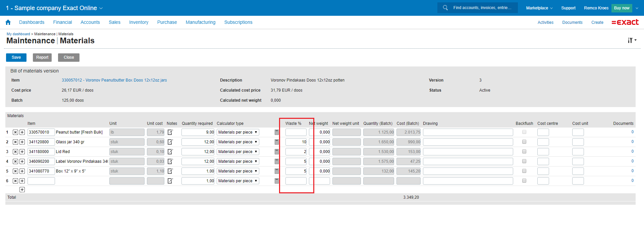Insert line with plus icon on row 3
The image size is (644, 243).
[x=22, y=152]
